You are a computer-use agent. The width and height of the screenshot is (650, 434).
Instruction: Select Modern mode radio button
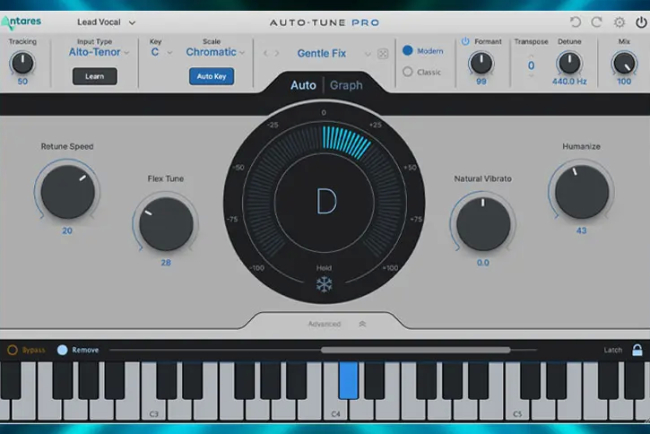click(x=407, y=51)
